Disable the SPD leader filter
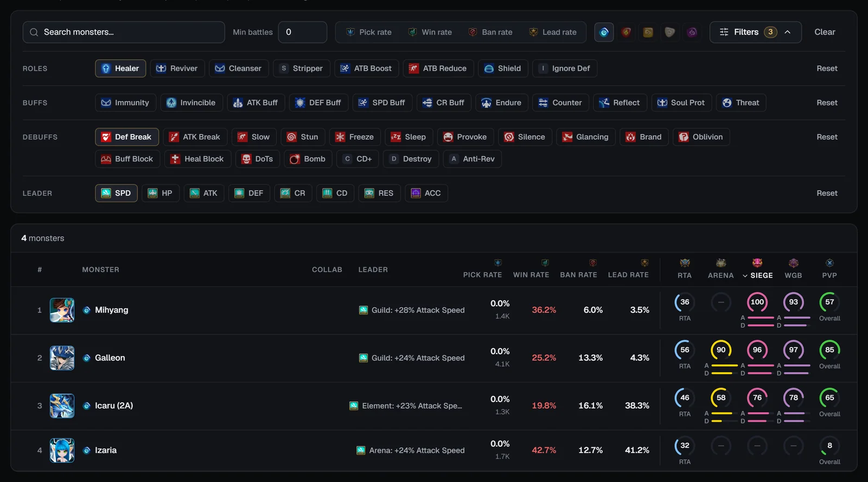868x482 pixels. coord(116,193)
